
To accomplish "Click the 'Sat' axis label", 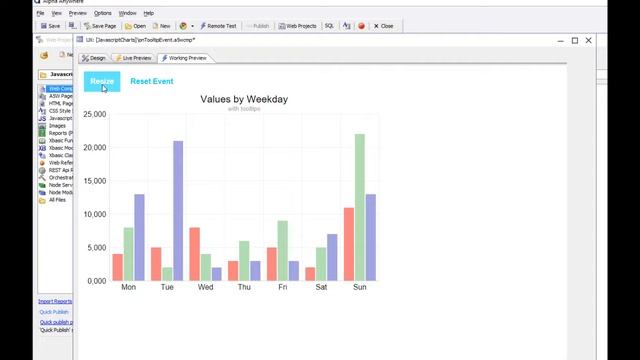I will point(321,287).
